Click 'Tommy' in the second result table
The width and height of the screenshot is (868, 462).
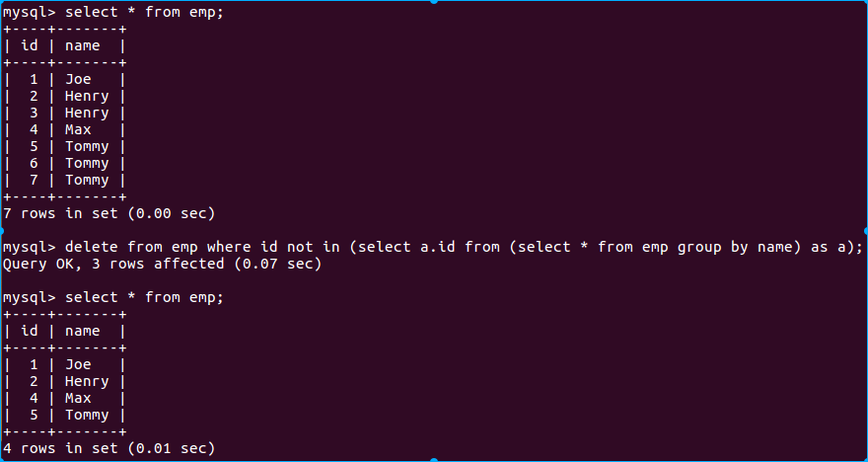point(87,415)
